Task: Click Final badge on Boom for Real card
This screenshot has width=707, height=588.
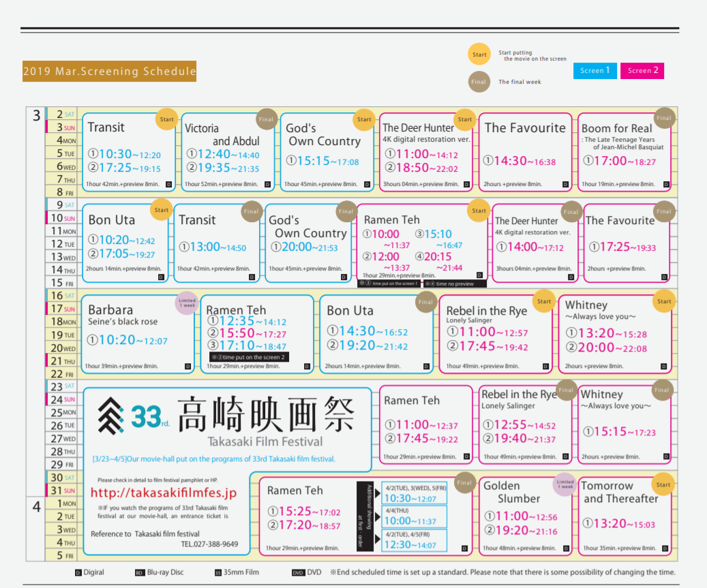Action: tap(664, 118)
